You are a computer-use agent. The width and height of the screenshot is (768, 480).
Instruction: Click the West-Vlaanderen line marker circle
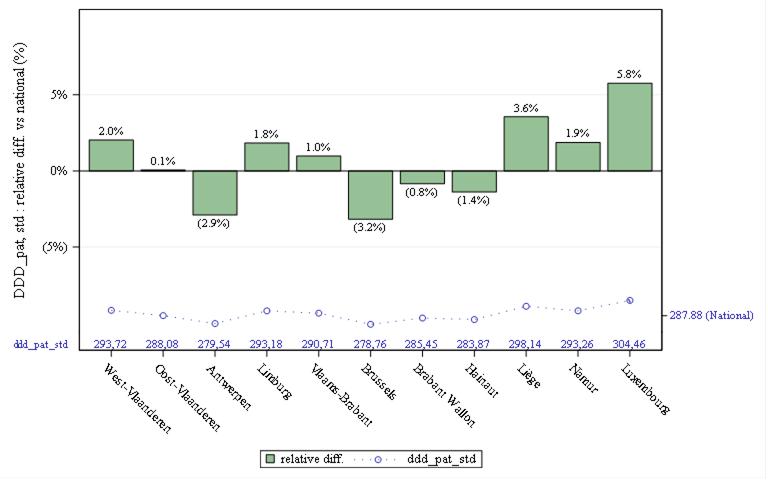(x=111, y=311)
